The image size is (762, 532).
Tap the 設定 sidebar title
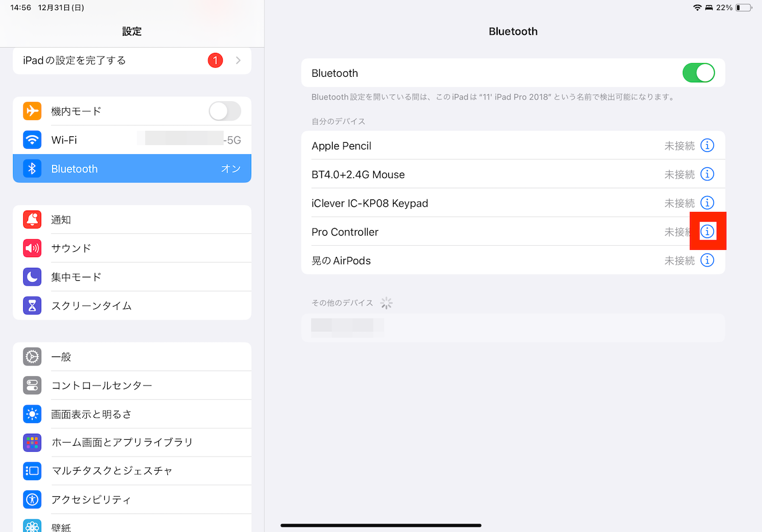(132, 32)
